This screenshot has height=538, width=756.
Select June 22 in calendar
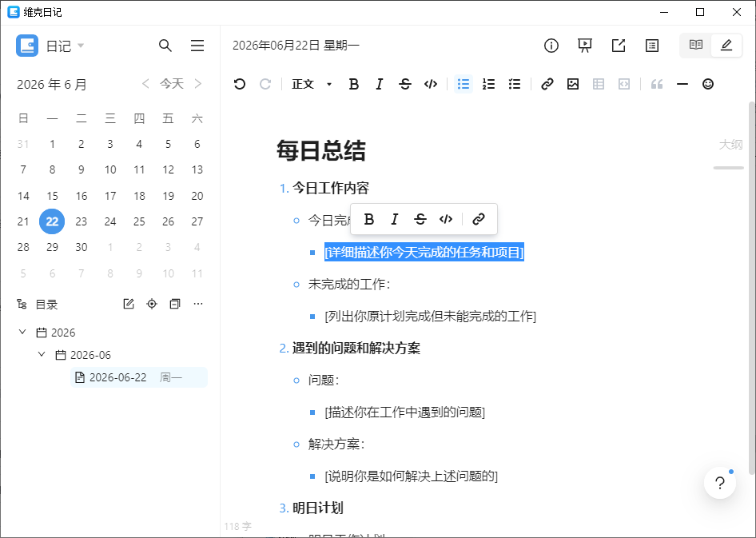(x=52, y=221)
